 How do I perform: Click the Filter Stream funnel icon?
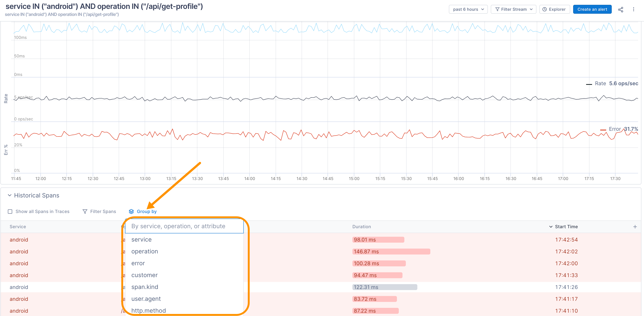coord(497,9)
